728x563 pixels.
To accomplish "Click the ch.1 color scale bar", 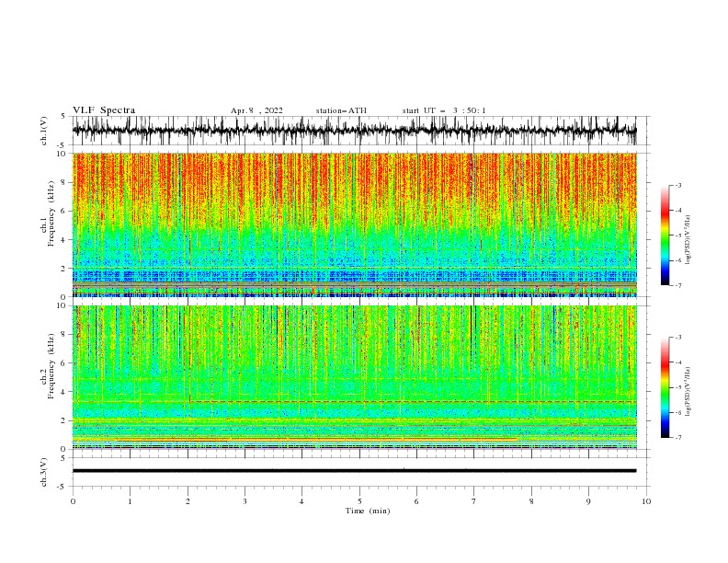I will [x=665, y=236].
